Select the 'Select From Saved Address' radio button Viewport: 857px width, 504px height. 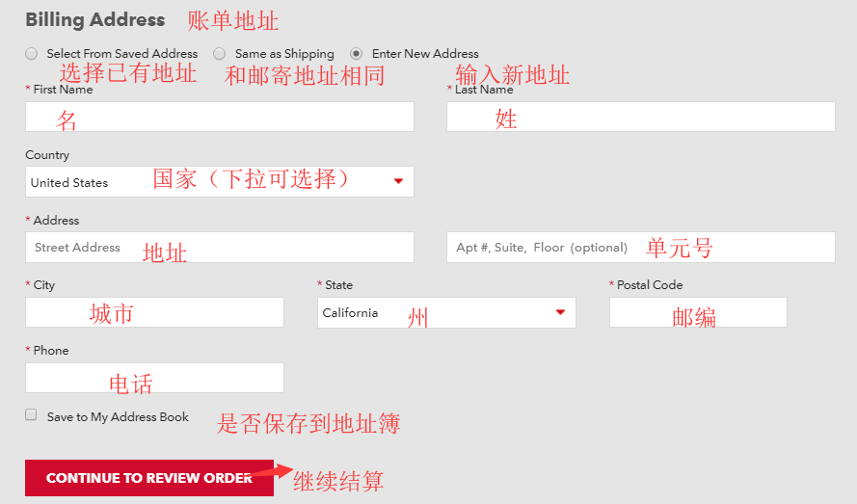[x=31, y=54]
